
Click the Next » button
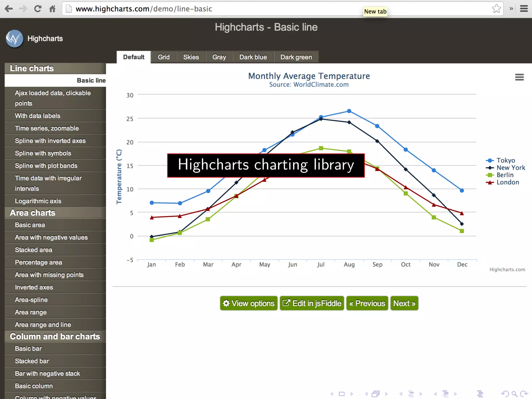(404, 303)
